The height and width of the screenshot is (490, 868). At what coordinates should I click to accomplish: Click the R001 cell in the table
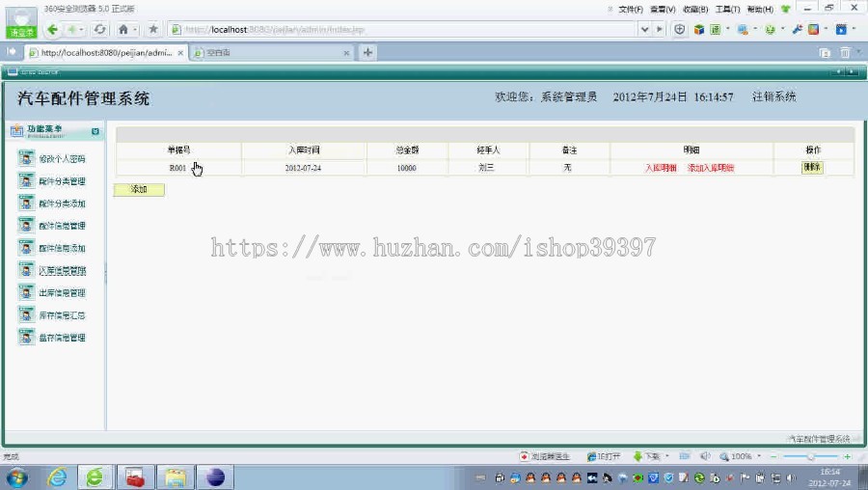tap(177, 168)
